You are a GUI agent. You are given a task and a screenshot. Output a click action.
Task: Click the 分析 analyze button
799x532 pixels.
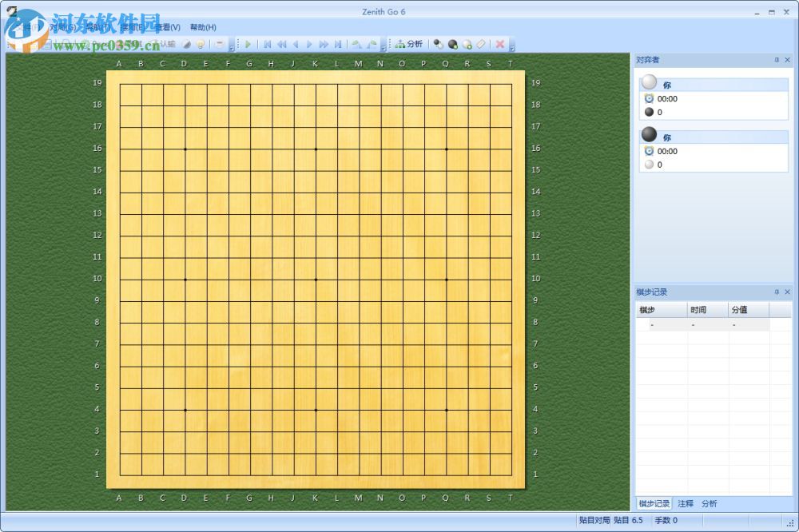tap(410, 44)
